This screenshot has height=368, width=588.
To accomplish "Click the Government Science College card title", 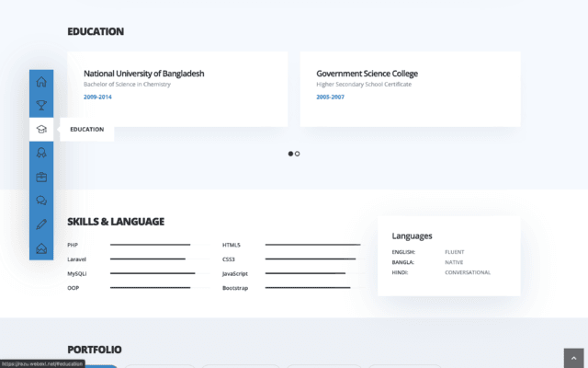I will 367,73.
